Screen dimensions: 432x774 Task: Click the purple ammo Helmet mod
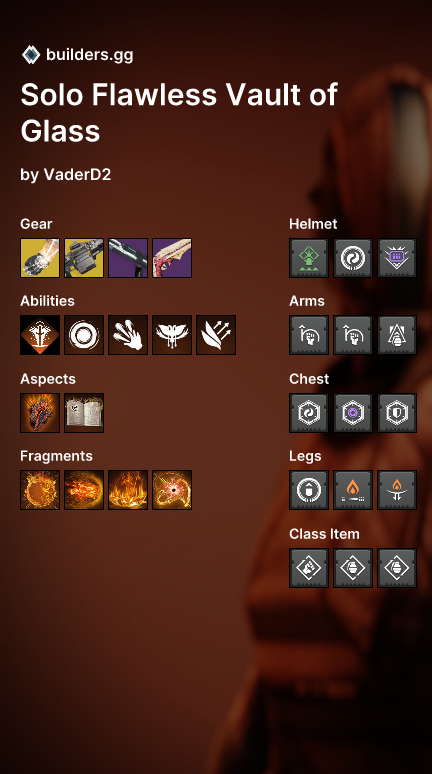[x=397, y=258]
